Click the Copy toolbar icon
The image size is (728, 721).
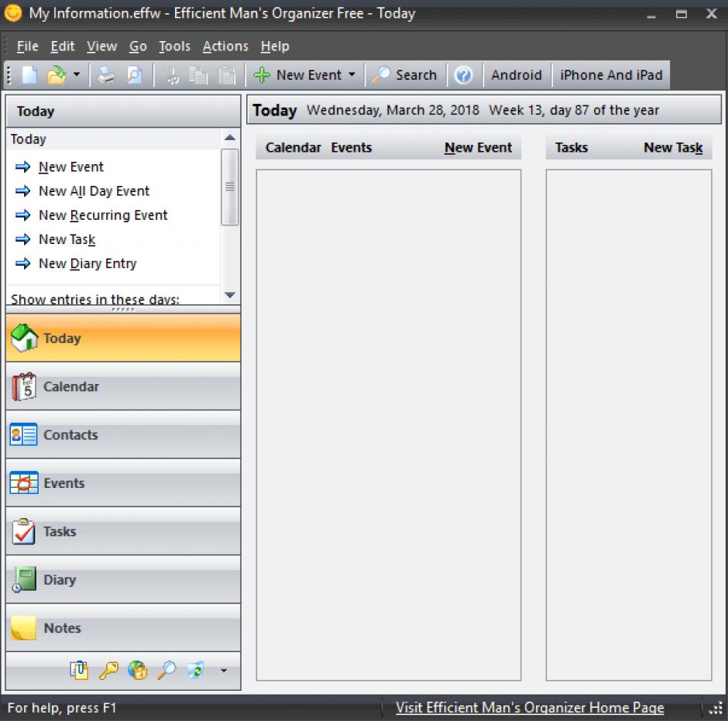tap(198, 75)
